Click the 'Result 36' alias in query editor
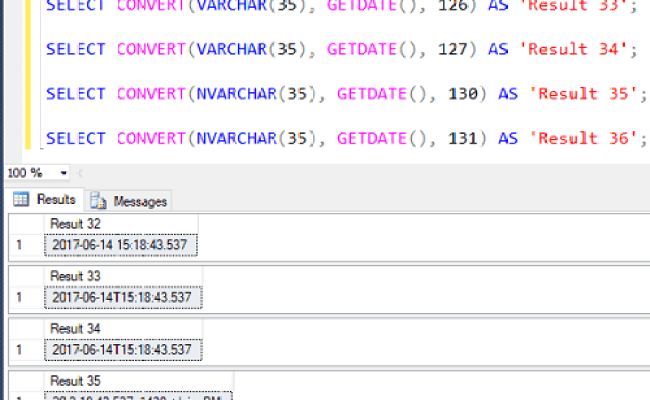The image size is (650, 400). click(x=583, y=138)
